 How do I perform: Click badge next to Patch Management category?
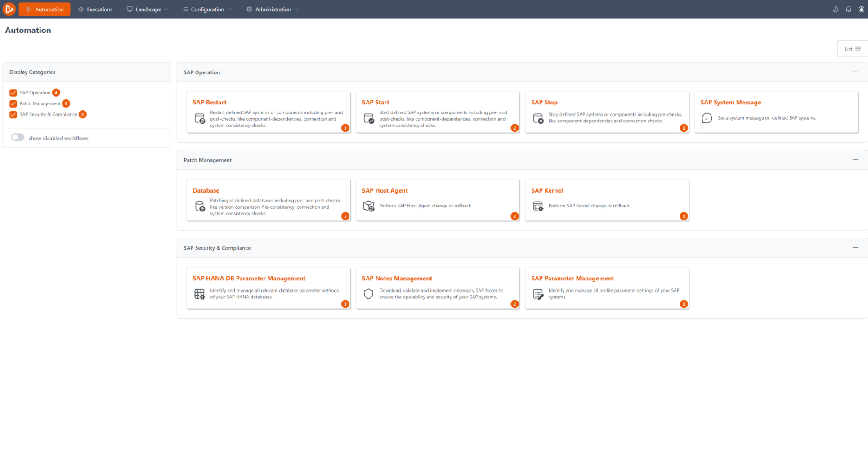[x=66, y=103]
